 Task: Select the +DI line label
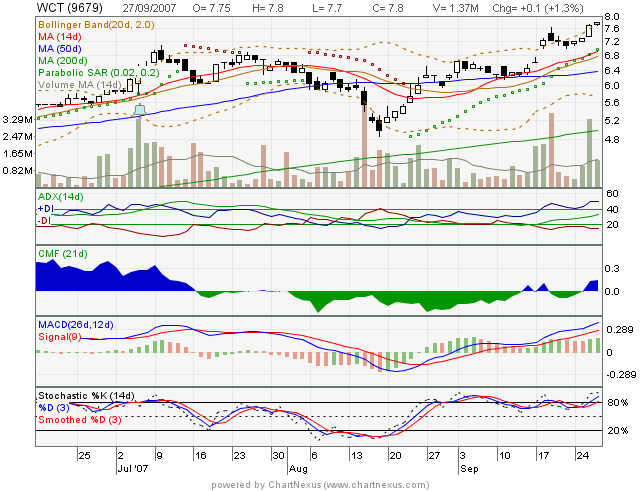click(45, 208)
